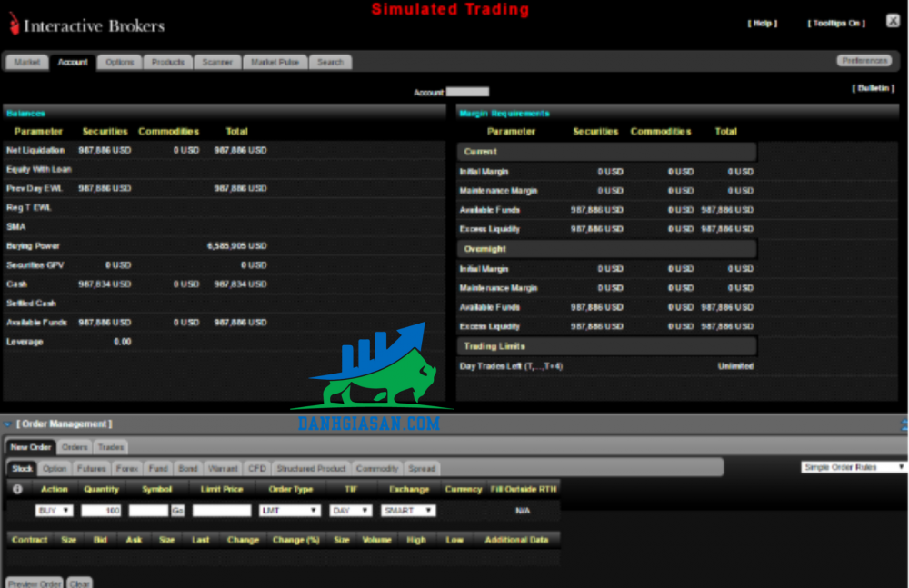The height and width of the screenshot is (588, 909).
Task: Open the Preferences button
Action: pos(864,61)
